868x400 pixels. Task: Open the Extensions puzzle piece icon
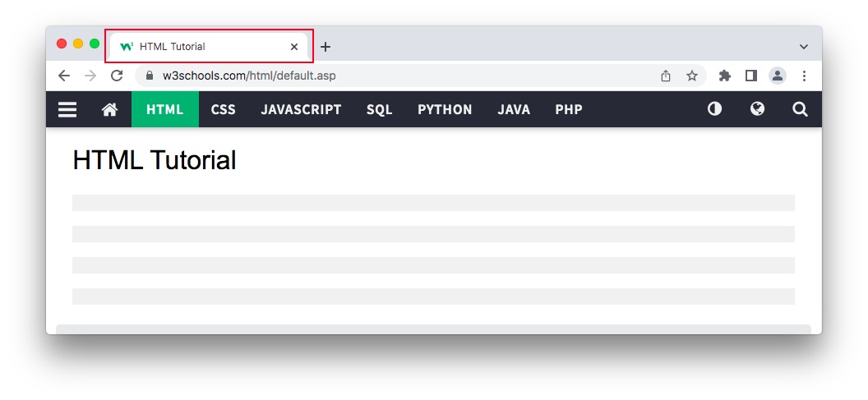tap(724, 76)
